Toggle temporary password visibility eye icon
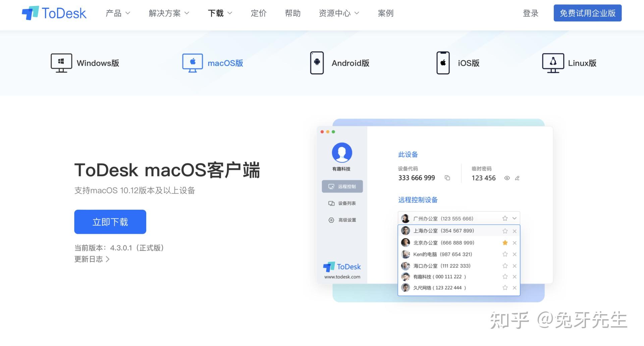The width and height of the screenshot is (644, 346). (507, 178)
